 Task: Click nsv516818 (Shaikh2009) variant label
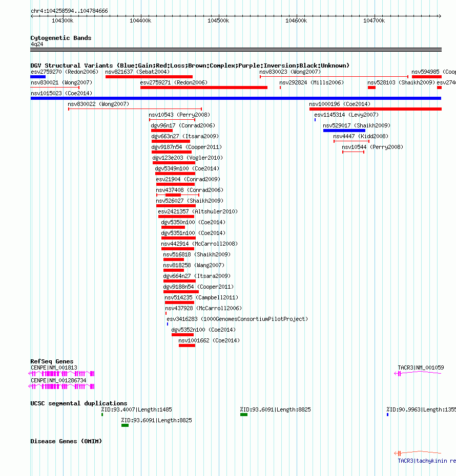(x=197, y=255)
